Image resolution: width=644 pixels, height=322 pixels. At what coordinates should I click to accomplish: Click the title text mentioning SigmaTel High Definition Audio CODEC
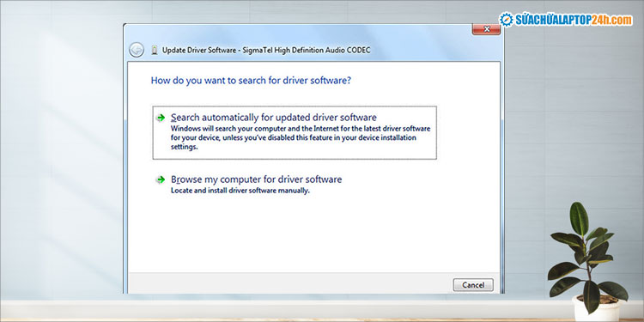pyautogui.click(x=266, y=50)
